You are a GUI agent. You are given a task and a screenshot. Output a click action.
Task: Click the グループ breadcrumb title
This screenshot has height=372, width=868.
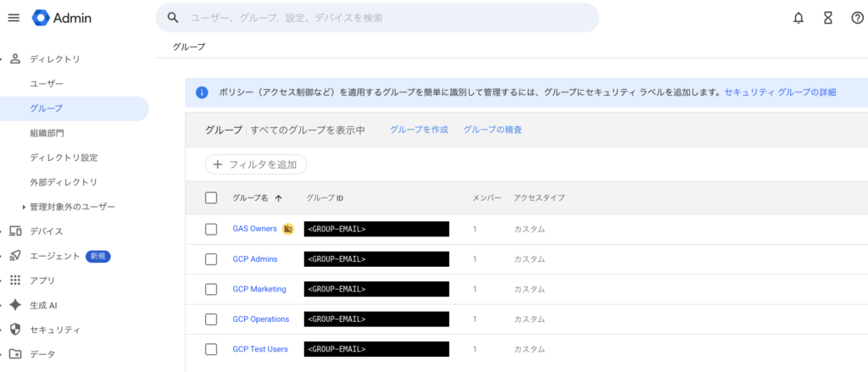coord(189,47)
